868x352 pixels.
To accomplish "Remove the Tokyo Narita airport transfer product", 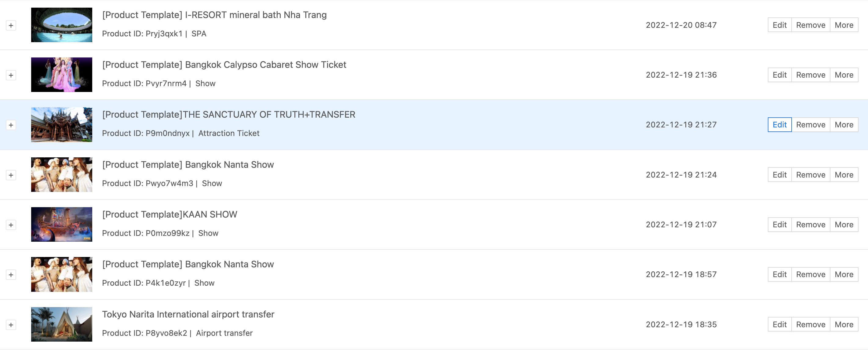I will [x=810, y=324].
